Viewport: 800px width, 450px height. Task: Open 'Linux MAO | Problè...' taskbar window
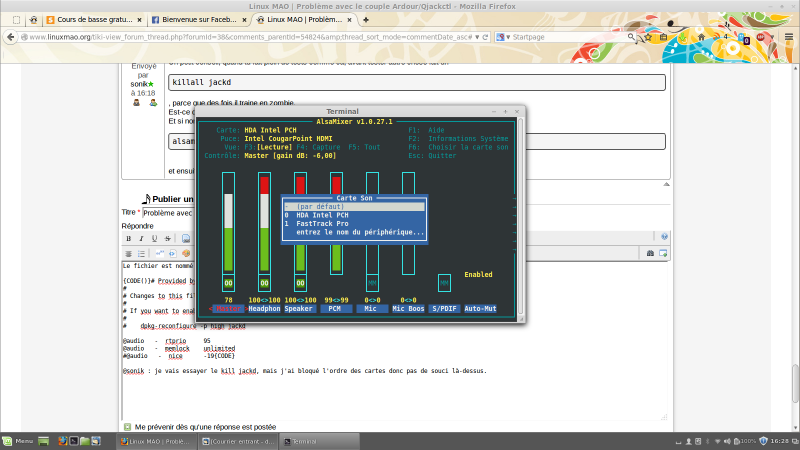click(x=156, y=441)
